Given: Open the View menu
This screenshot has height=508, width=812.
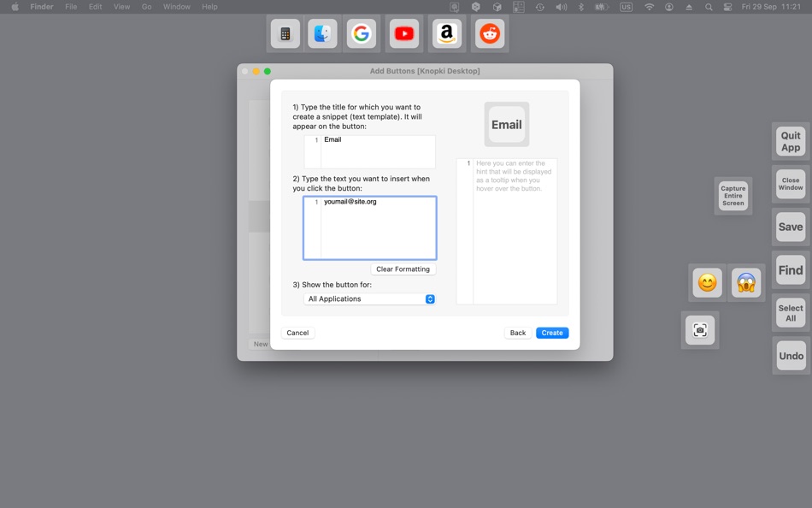Looking at the screenshot, I should coord(121,7).
